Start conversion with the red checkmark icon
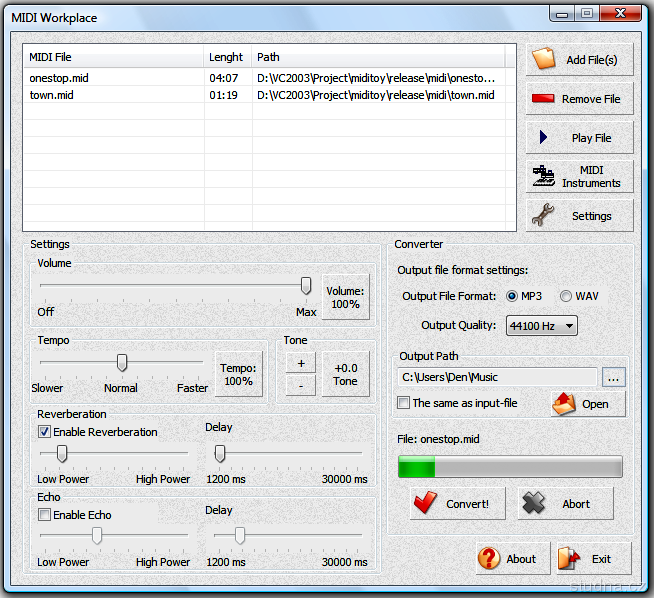 point(426,504)
